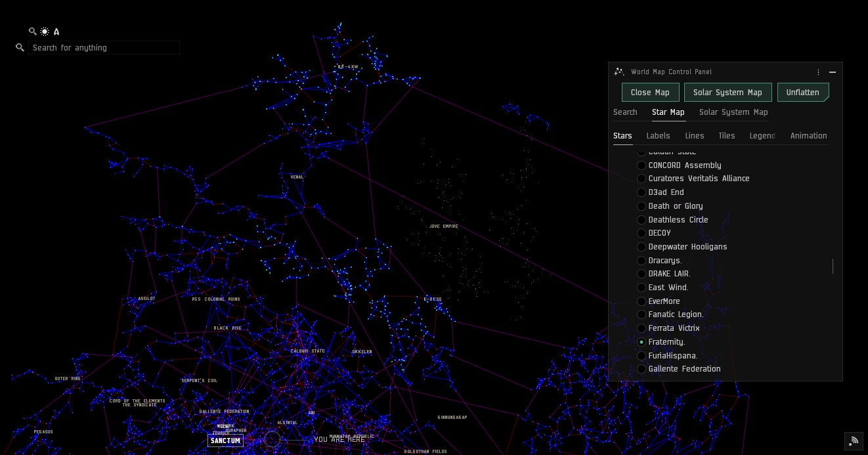Select the East Wind. radio button
This screenshot has height=455, width=868.
click(641, 288)
